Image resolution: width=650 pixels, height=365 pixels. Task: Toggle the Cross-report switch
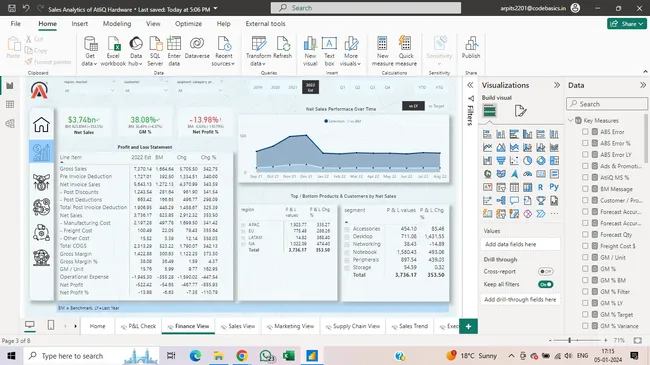click(546, 272)
